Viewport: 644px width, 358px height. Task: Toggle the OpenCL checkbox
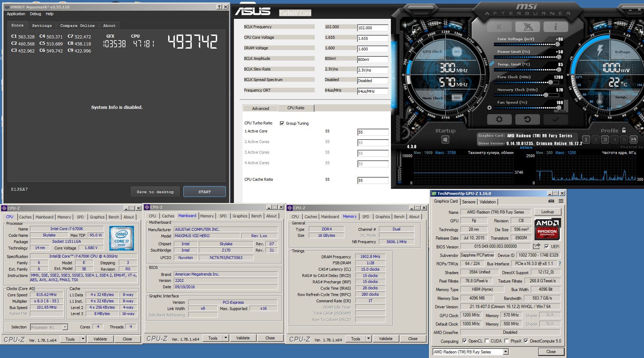point(465,341)
